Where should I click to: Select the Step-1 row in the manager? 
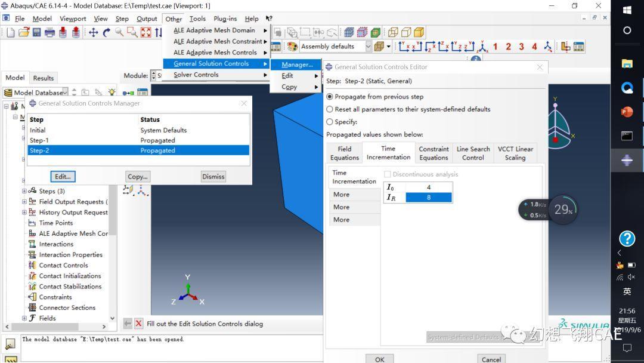(x=138, y=140)
